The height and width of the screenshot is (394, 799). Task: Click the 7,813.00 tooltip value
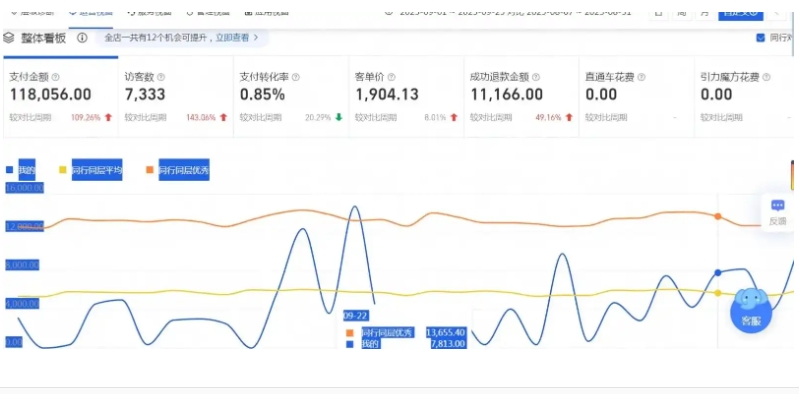[448, 344]
